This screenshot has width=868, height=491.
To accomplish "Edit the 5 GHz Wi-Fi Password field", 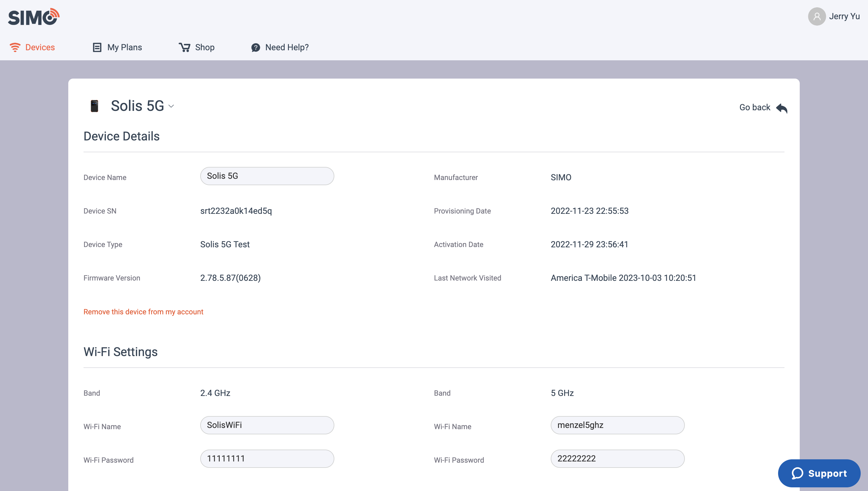I will coord(618,459).
